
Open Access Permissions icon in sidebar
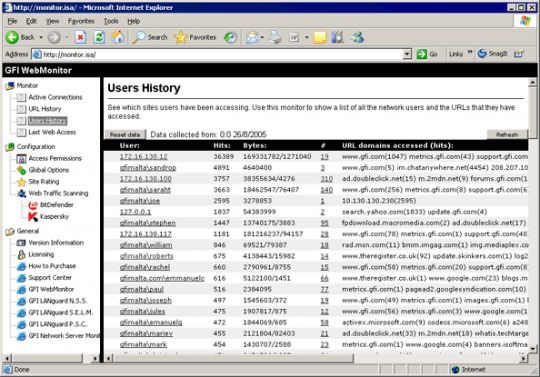pos(21,158)
